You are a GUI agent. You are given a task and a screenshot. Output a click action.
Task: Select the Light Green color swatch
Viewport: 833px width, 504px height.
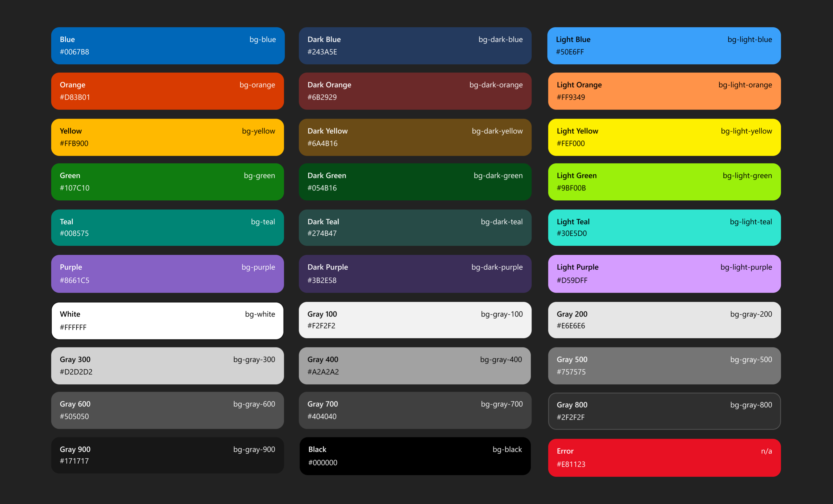[664, 182]
